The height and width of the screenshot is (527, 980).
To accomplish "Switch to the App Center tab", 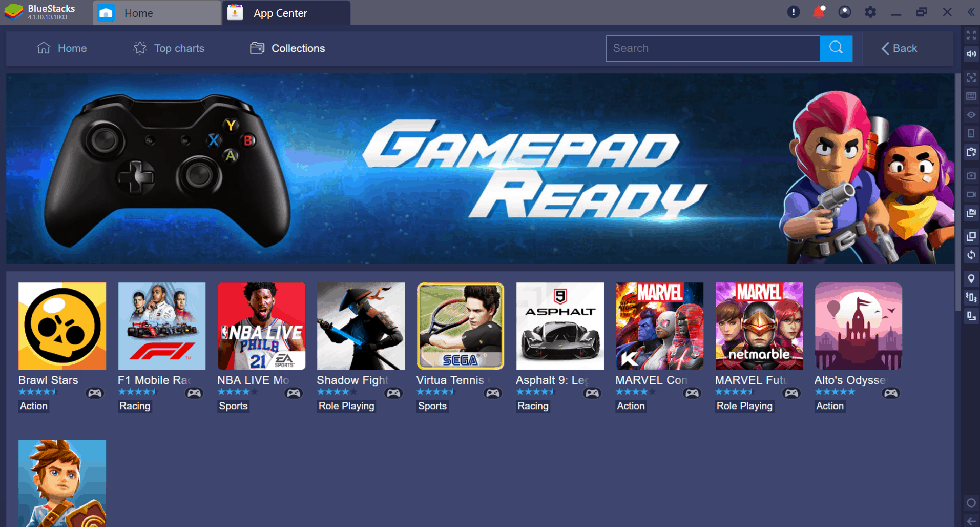I will click(x=286, y=13).
